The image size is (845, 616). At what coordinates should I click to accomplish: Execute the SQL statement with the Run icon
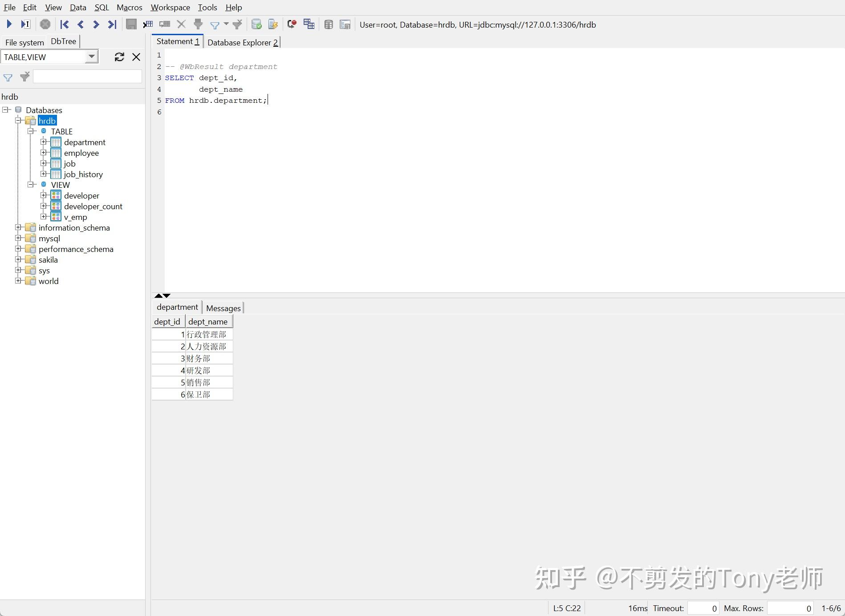[x=8, y=24]
